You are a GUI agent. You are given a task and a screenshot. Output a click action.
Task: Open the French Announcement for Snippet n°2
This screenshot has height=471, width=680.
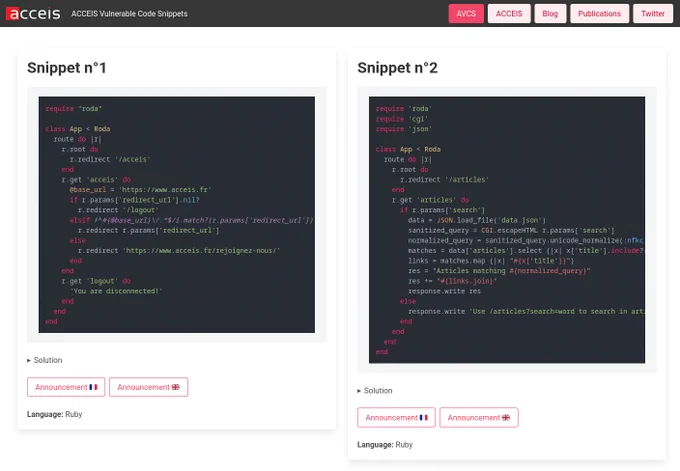pyautogui.click(x=396, y=417)
